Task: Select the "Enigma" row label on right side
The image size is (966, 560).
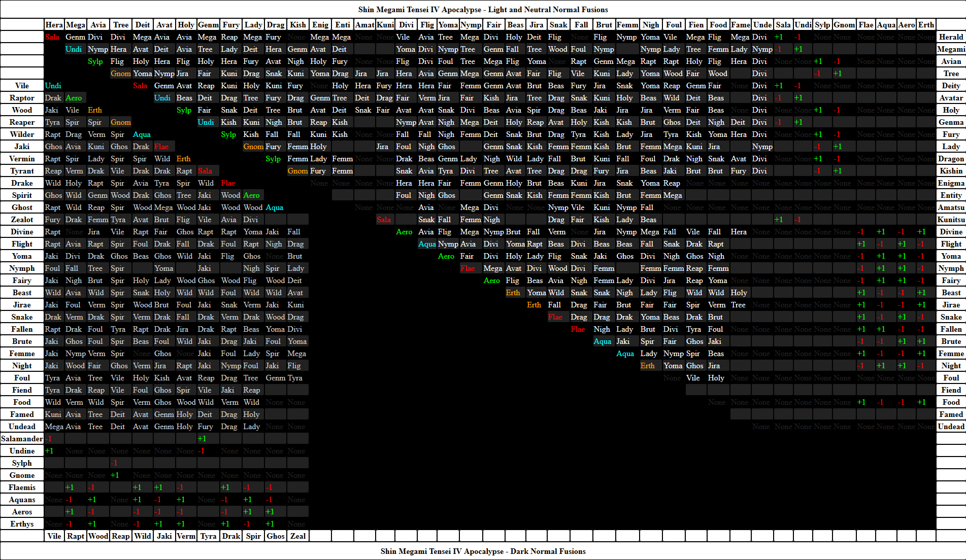Action: 951,183
